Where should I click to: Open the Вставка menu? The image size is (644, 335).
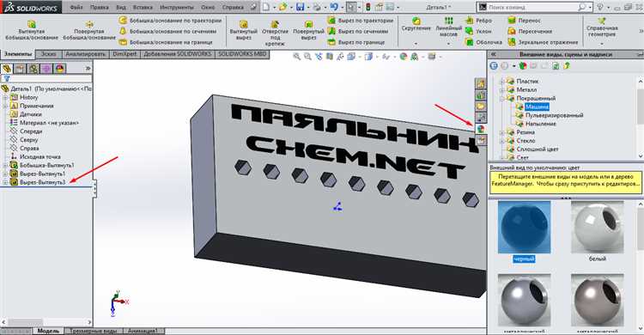[x=143, y=7]
